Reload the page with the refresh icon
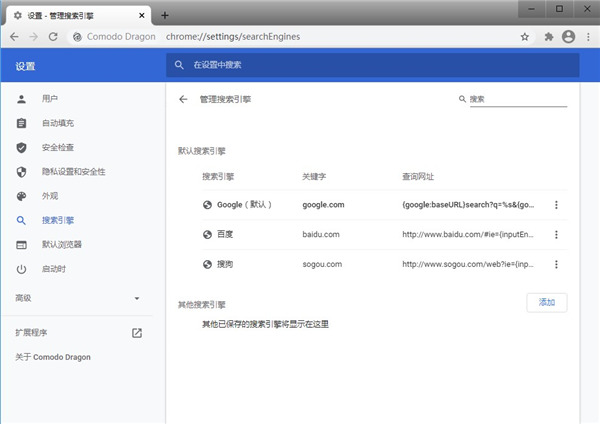Viewport: 600px width, 424px height. tap(56, 36)
